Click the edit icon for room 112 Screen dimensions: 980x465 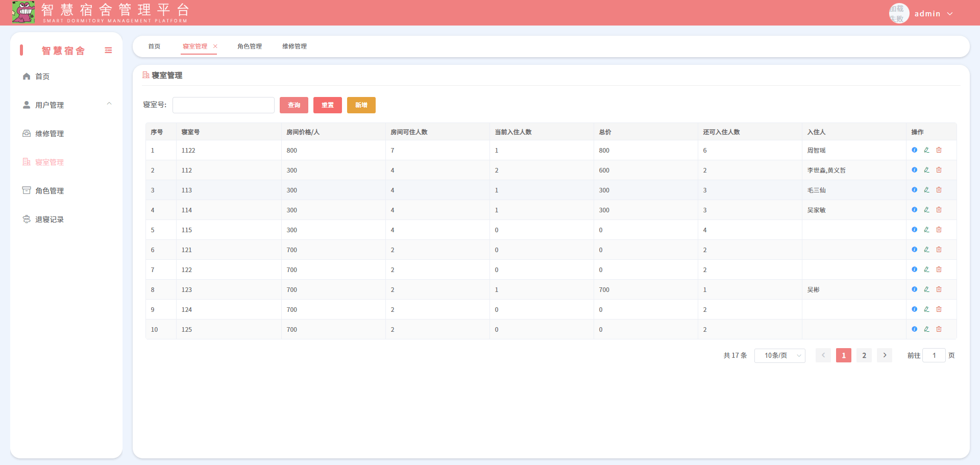pyautogui.click(x=926, y=170)
